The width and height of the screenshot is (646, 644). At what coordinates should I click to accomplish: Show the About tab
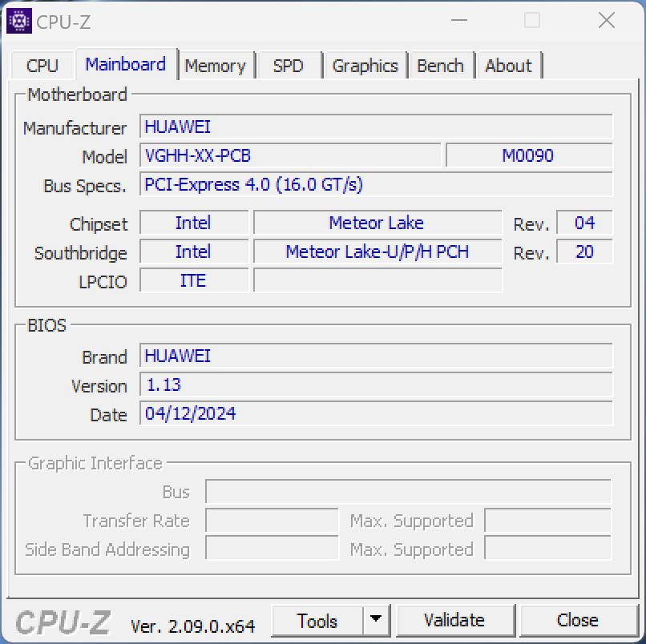508,66
